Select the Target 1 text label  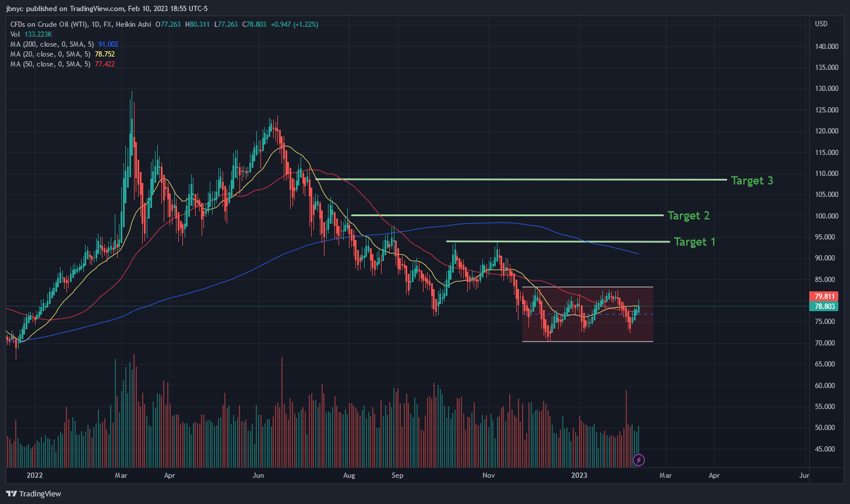point(694,242)
